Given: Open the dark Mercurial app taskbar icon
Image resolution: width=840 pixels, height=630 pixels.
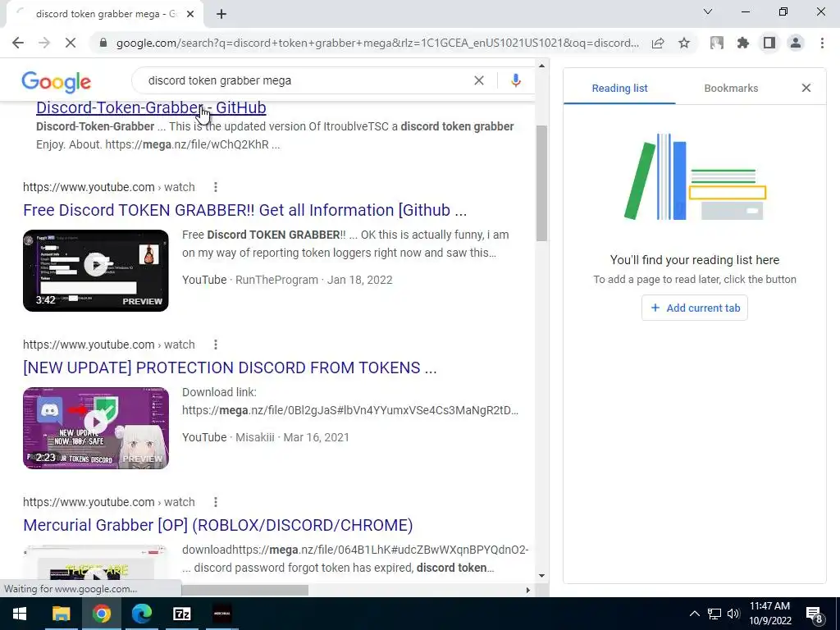Looking at the screenshot, I should click(222, 614).
